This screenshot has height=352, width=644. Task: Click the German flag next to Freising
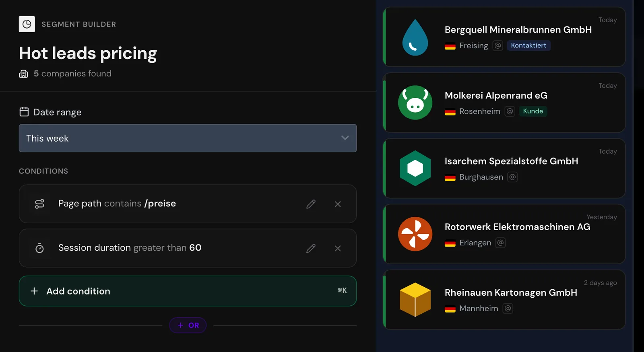point(450,46)
